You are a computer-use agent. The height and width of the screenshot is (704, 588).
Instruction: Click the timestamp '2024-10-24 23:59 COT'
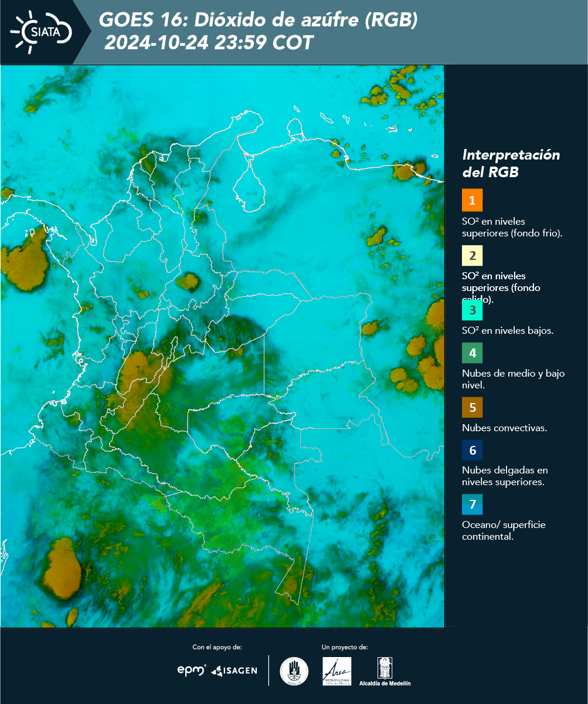point(209,43)
